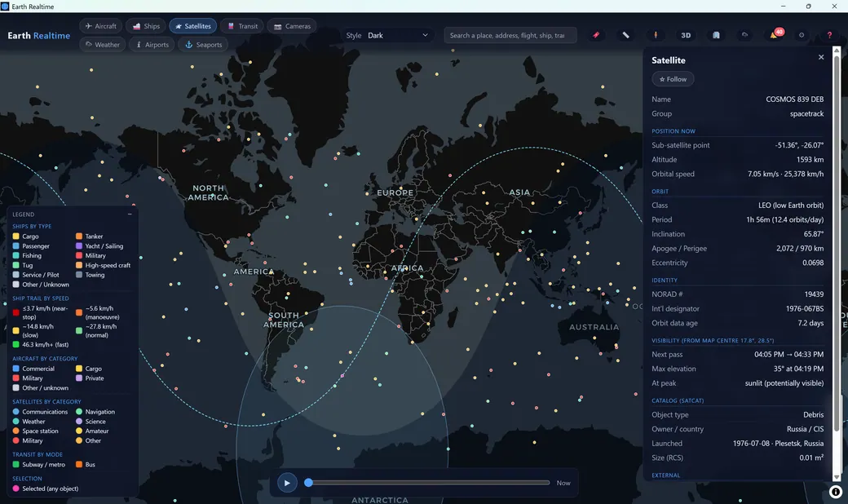Collapse the Legend panel
The height and width of the screenshot is (504, 848).
tap(130, 214)
